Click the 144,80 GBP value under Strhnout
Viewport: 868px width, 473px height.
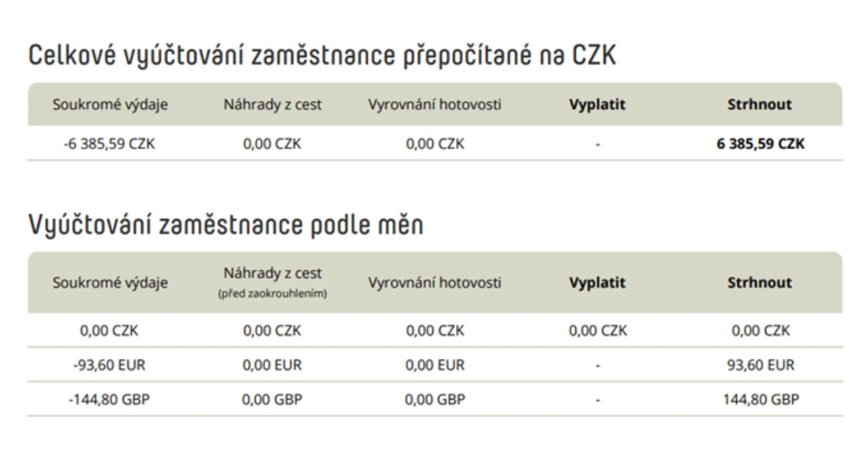coord(761,400)
